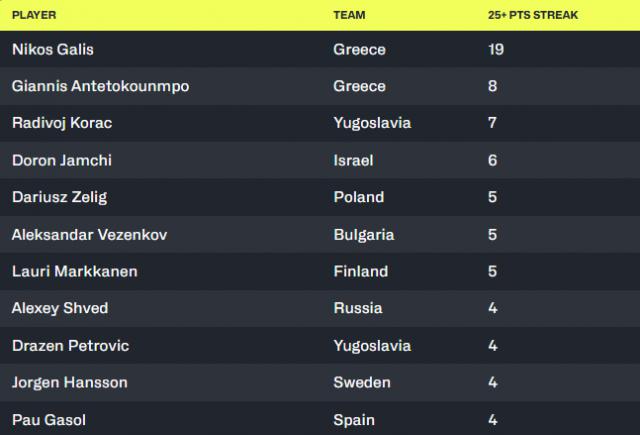Viewport: 640px width, 435px height.
Task: Select Jorgen Hansson from the list
Action: click(69, 383)
